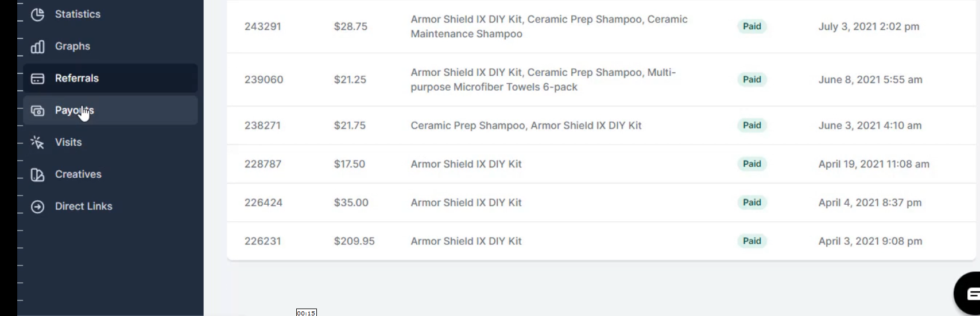
Task: Click the Direct Links arrow icon
Action: tap(37, 206)
